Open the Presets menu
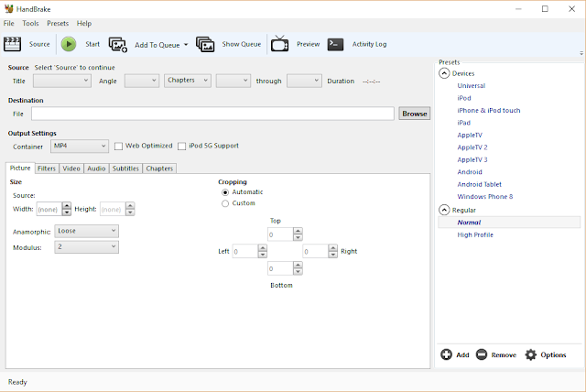The height and width of the screenshot is (392, 586). pyautogui.click(x=58, y=23)
